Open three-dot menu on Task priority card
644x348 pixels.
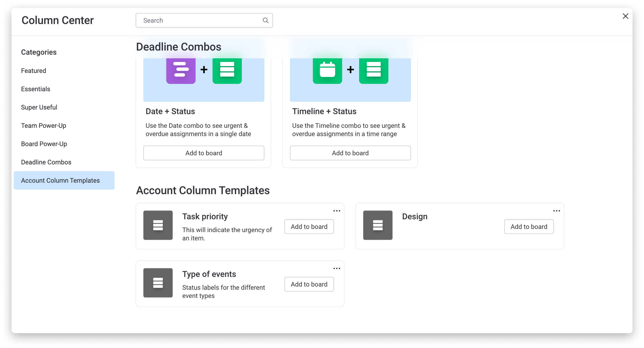click(336, 211)
